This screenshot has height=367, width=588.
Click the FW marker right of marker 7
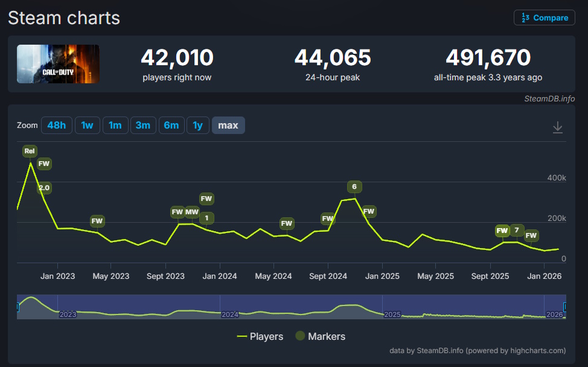click(x=531, y=235)
